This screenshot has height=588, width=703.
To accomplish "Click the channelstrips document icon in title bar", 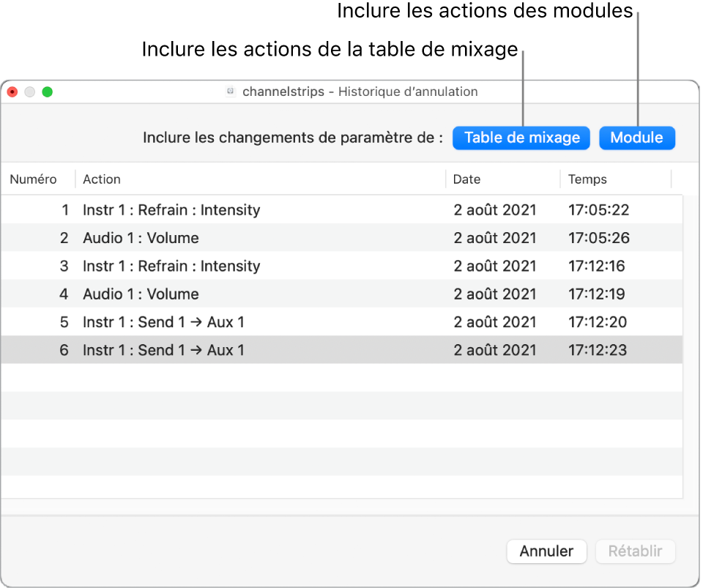I will point(230,92).
